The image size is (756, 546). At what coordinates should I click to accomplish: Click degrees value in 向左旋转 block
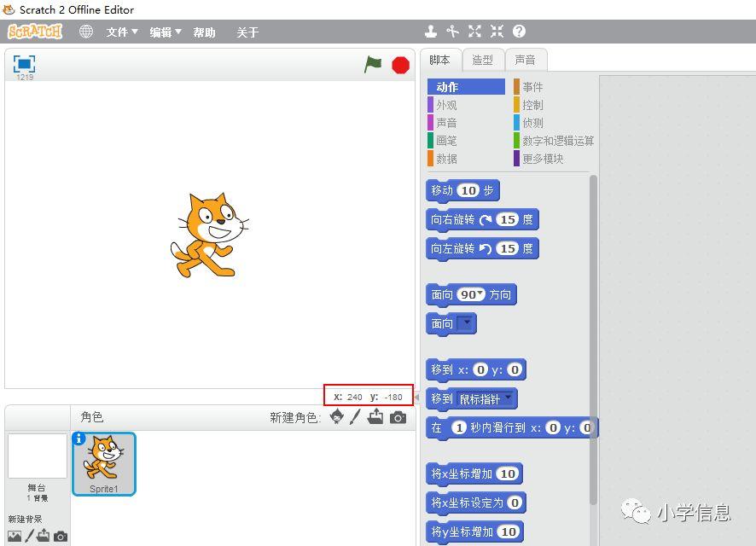507,248
